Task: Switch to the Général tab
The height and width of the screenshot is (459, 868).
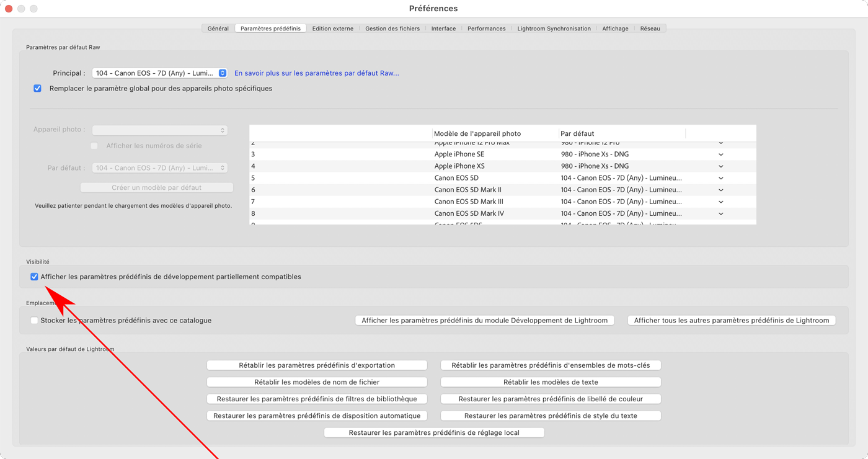Action: tap(218, 29)
